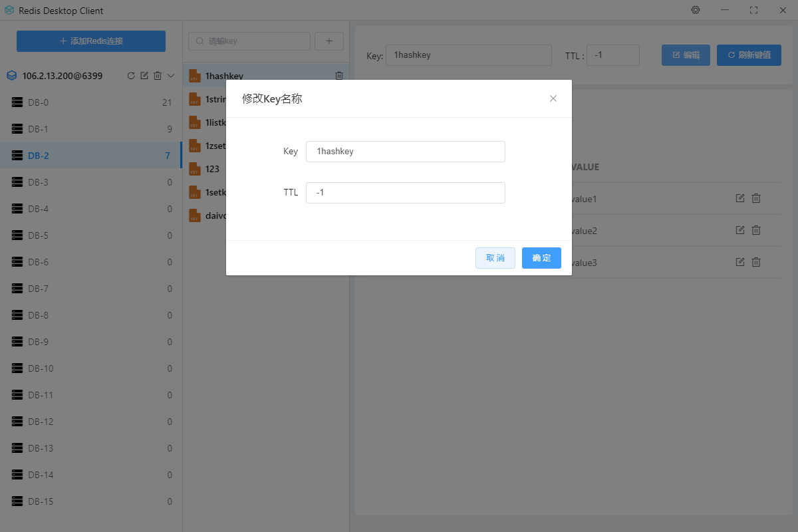
Task: Edit the 106.2.13.200@6399 connection
Action: (144, 76)
